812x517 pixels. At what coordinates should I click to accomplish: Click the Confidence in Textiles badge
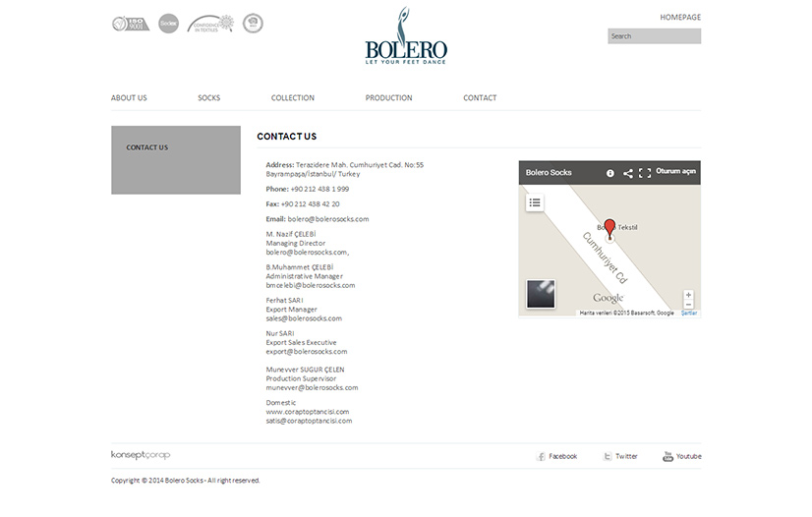(211, 24)
